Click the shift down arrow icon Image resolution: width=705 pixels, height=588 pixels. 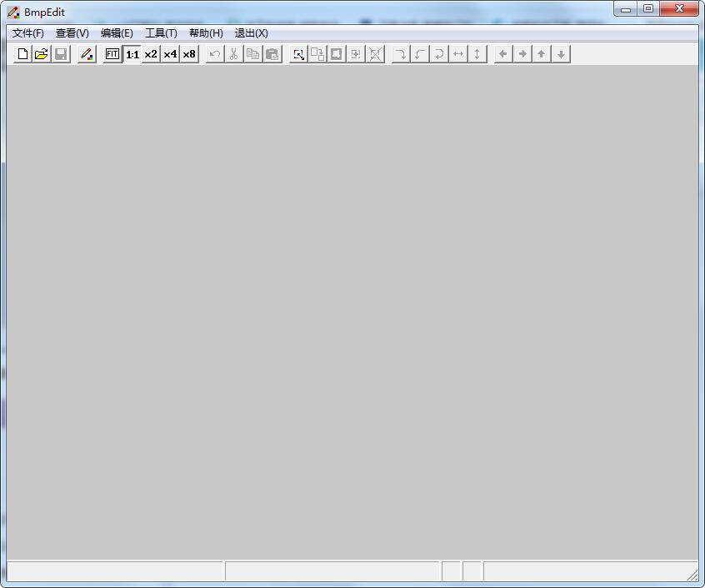pos(561,54)
